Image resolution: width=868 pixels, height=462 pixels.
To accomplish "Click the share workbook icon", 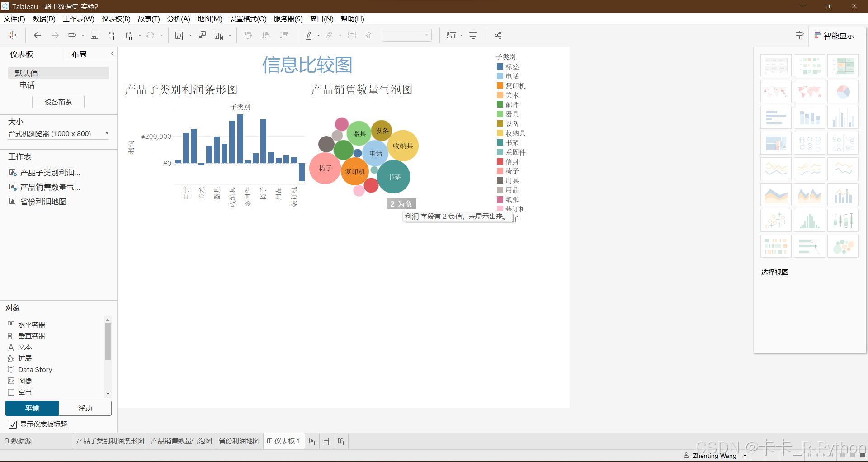I will tap(498, 35).
